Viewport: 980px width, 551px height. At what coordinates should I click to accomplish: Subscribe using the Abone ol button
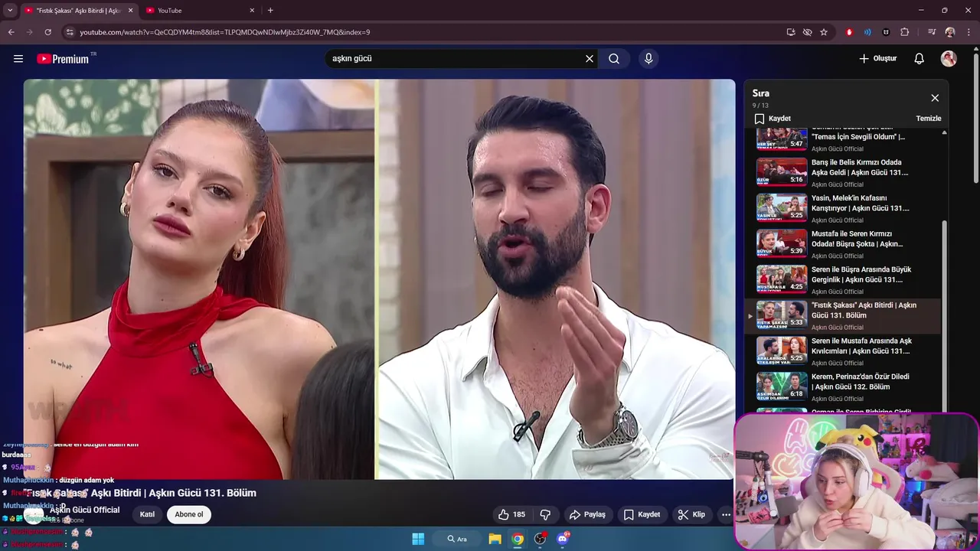[x=189, y=515]
